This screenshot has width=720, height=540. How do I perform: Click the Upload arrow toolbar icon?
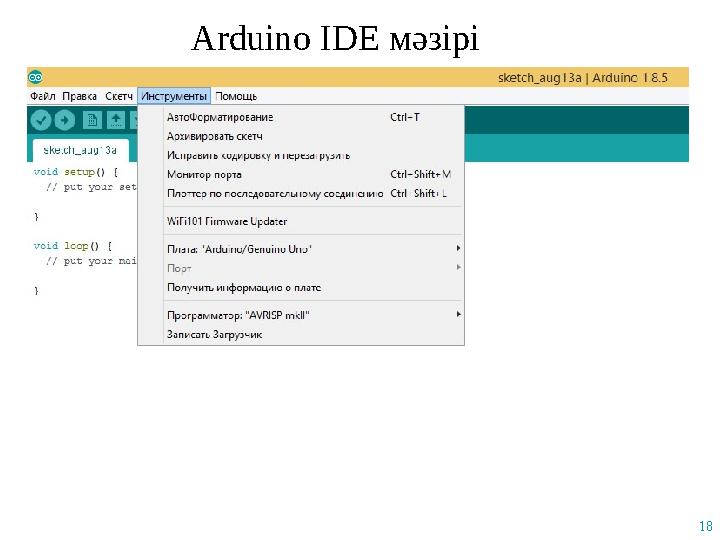coord(65,120)
